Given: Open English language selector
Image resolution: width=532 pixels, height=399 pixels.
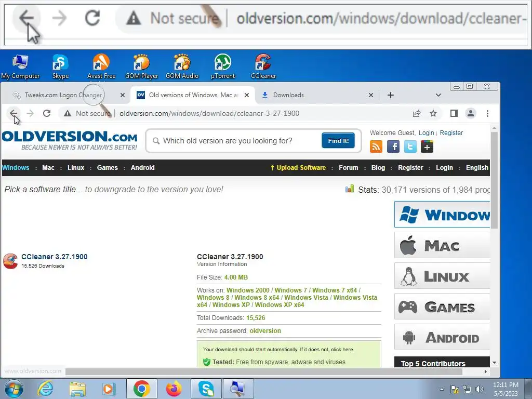Looking at the screenshot, I should [477, 168].
